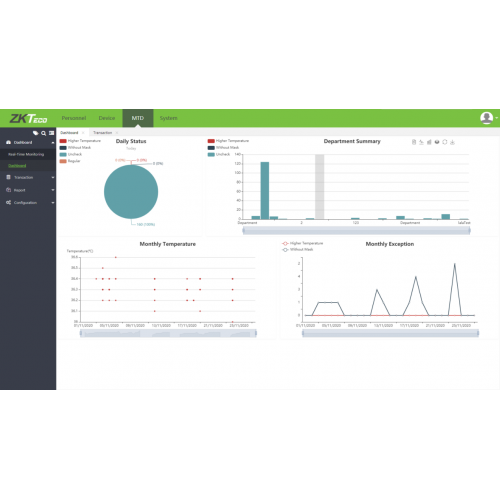Click the user avatar in the top bar
The height and width of the screenshot is (500, 500).
pos(486,118)
